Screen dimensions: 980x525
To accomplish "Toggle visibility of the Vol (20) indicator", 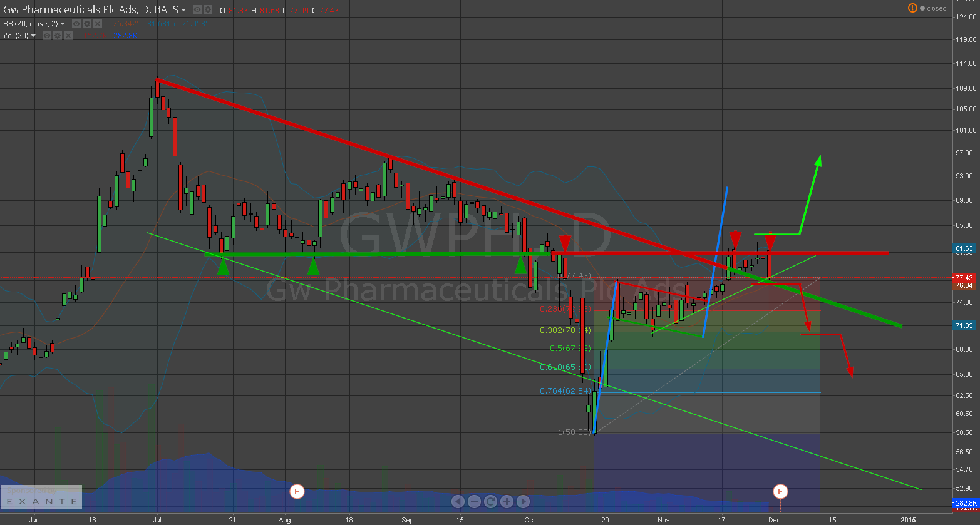I will tap(47, 36).
